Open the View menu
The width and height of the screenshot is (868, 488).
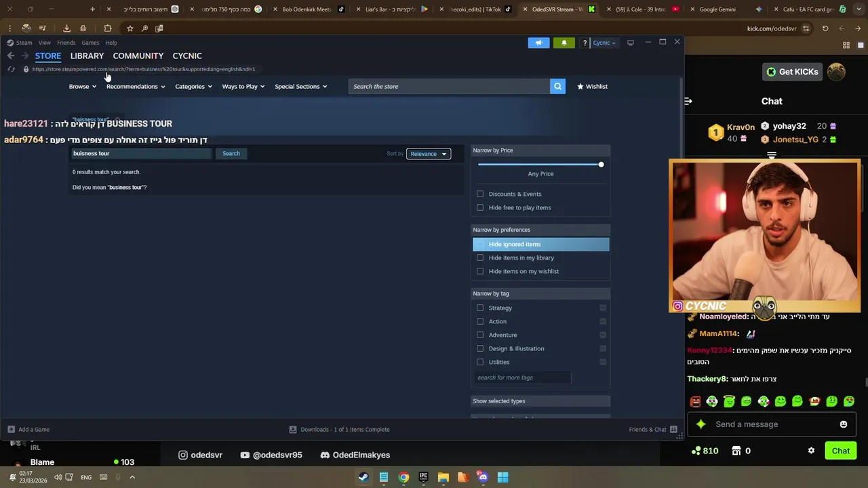44,43
